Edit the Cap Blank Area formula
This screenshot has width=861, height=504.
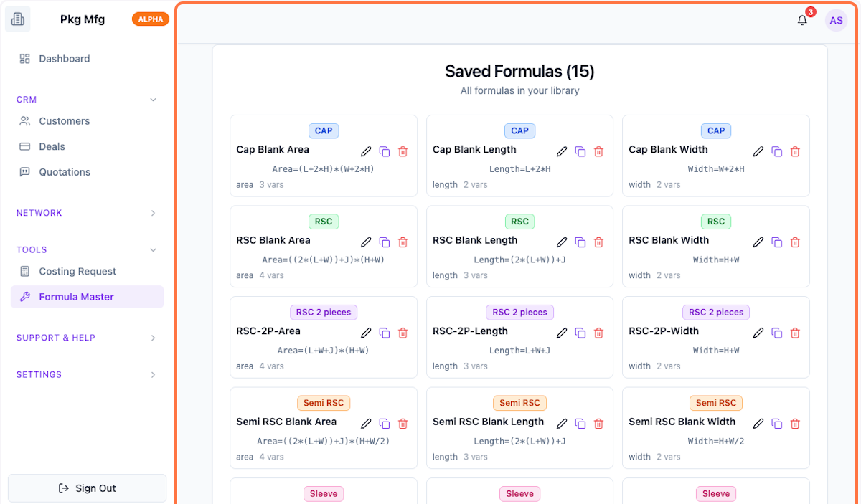coord(366,151)
